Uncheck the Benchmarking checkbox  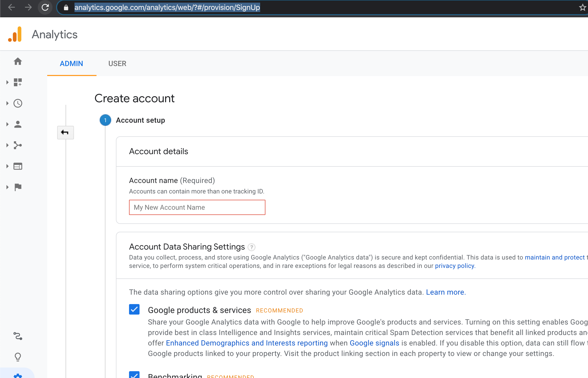(x=134, y=375)
